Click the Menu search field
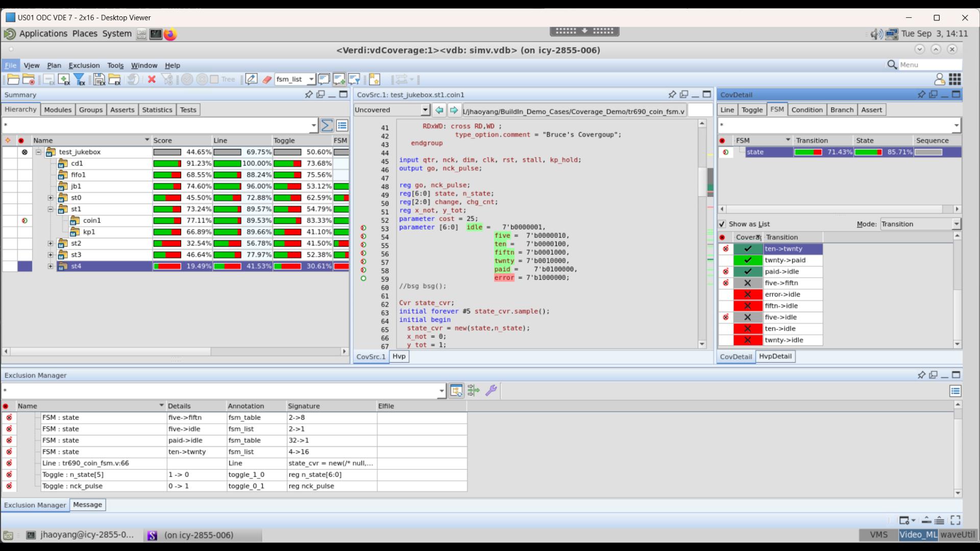This screenshot has width=980, height=551. point(929,65)
